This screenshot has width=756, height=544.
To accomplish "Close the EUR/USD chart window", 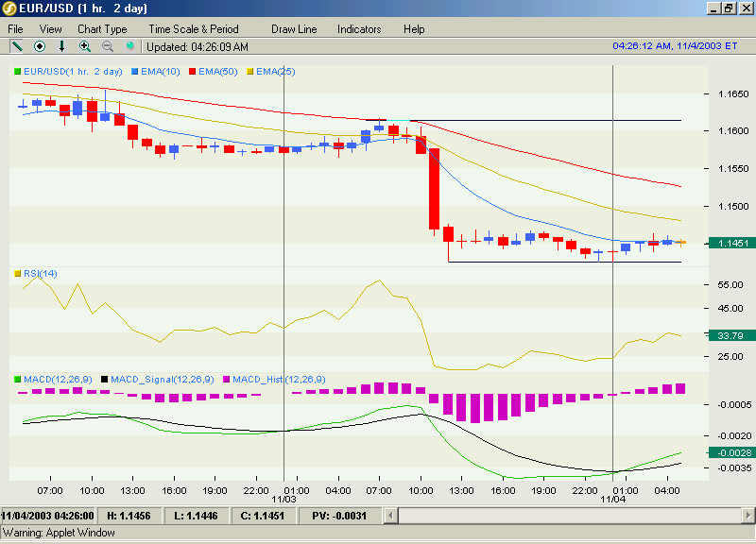I will pyautogui.click(x=746, y=8).
